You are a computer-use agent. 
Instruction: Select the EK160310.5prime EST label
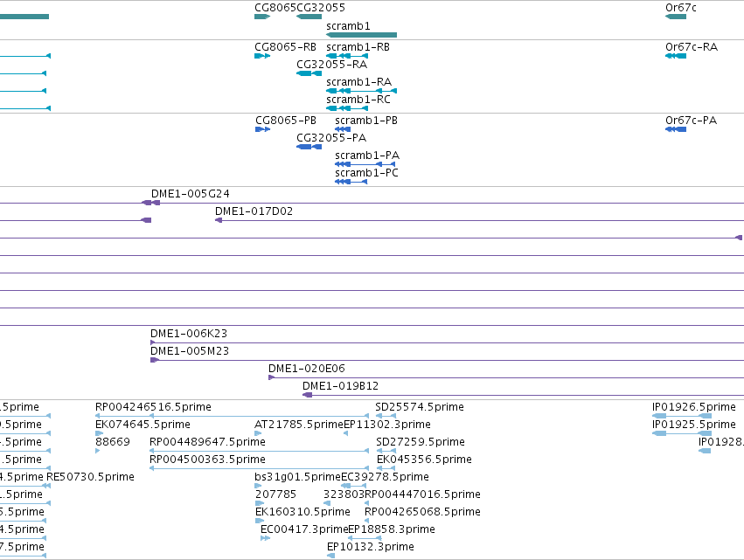point(302,512)
